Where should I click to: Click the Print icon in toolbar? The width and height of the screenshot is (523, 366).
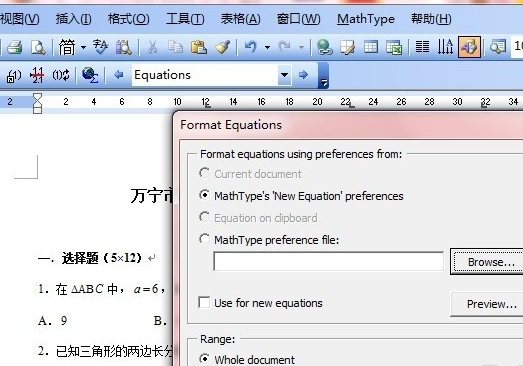point(15,47)
